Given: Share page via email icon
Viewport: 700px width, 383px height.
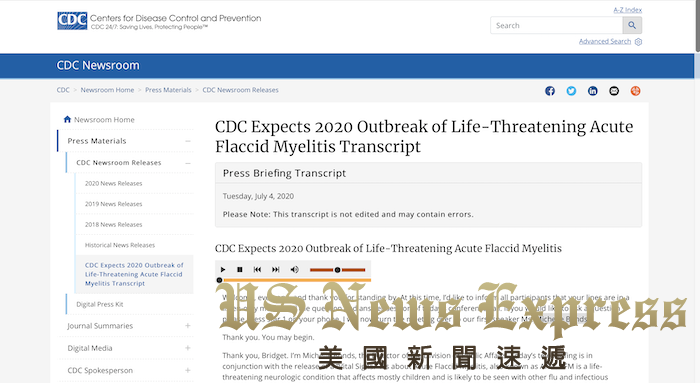Looking at the screenshot, I should pos(614,91).
